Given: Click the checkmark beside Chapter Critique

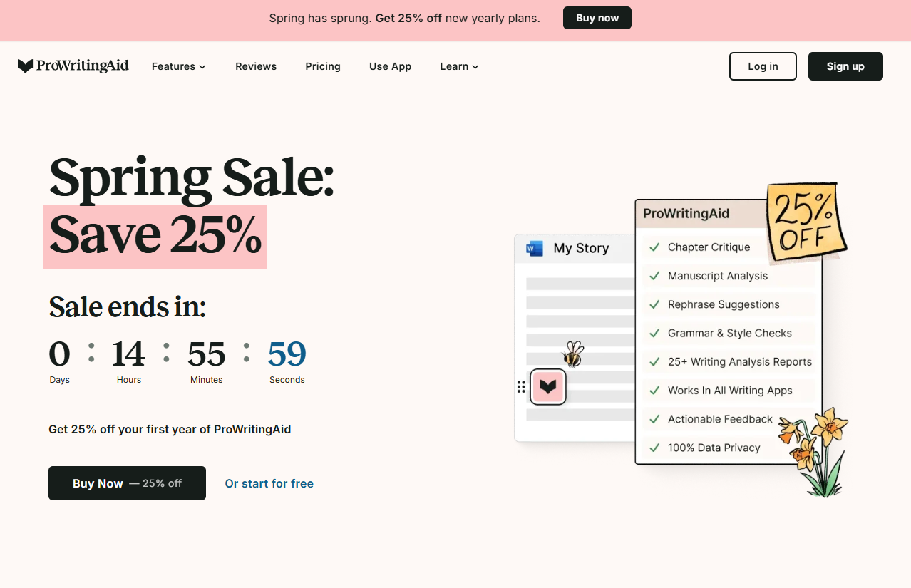Looking at the screenshot, I should 654,247.
